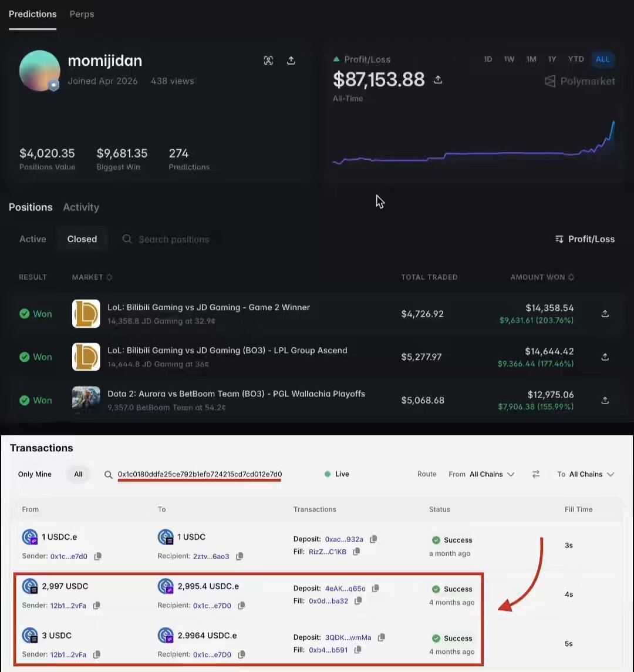Click the scan profile icon next to momijidan
This screenshot has height=672, width=634.
[268, 61]
